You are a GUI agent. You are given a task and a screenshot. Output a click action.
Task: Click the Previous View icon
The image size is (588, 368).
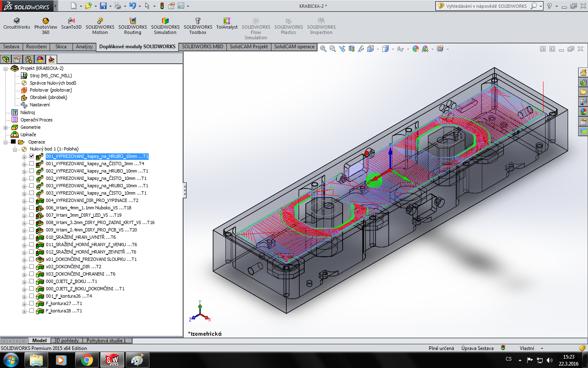[342, 49]
